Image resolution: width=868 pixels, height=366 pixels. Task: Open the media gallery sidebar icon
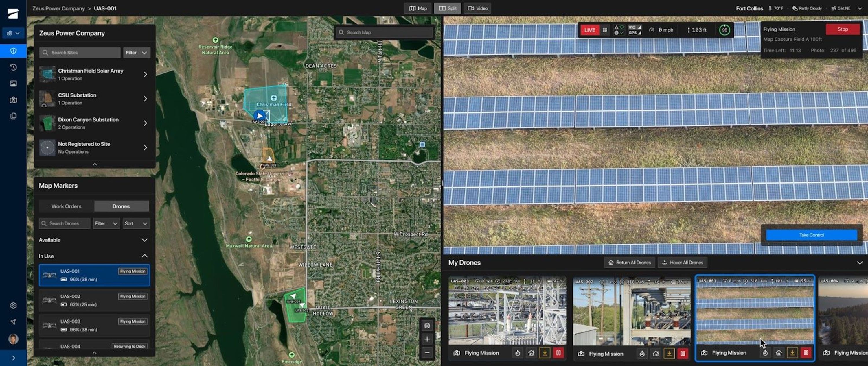[x=13, y=84]
